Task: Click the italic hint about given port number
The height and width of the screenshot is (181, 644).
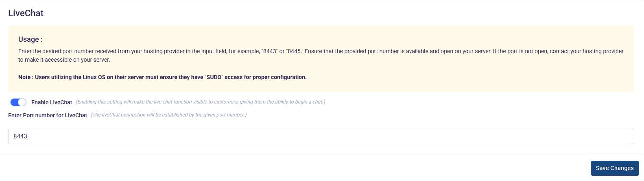Action: pos(168,115)
